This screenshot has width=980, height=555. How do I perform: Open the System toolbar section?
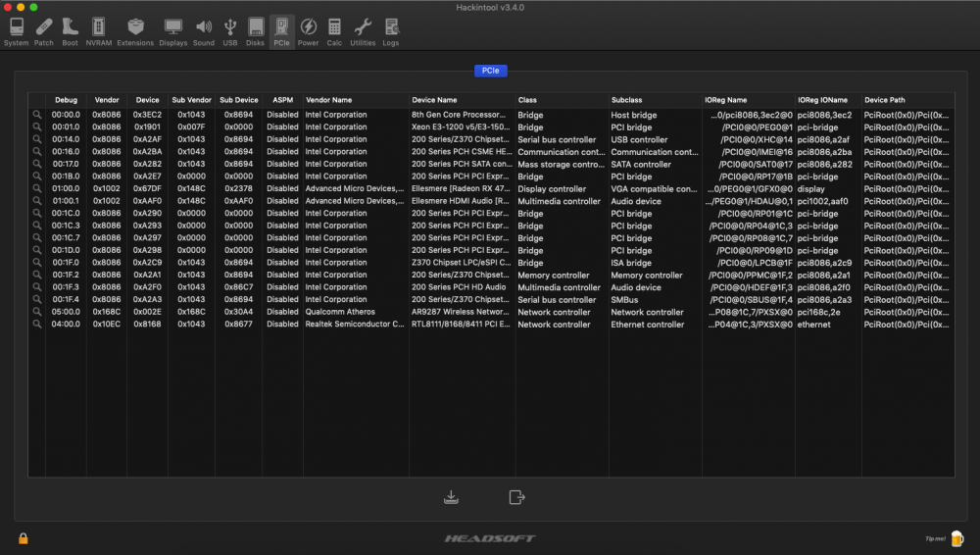[x=17, y=32]
